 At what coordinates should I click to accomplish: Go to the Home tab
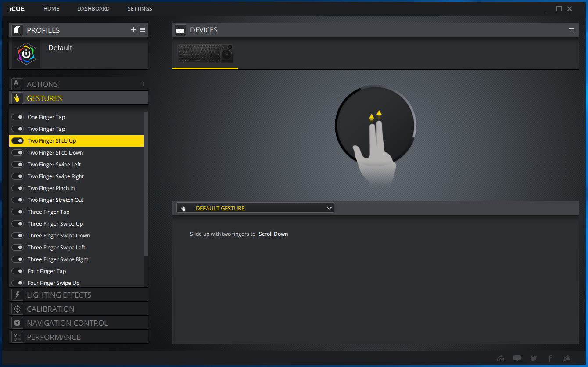pos(51,9)
